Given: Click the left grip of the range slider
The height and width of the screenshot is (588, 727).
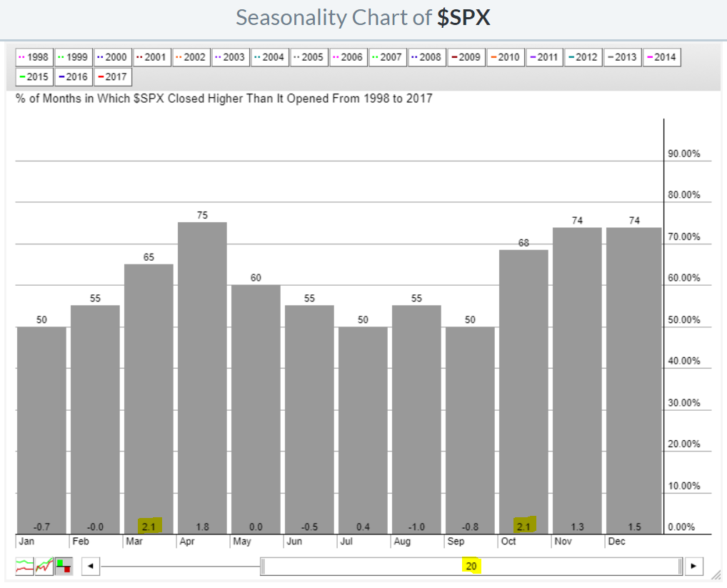Looking at the screenshot, I should [x=262, y=567].
